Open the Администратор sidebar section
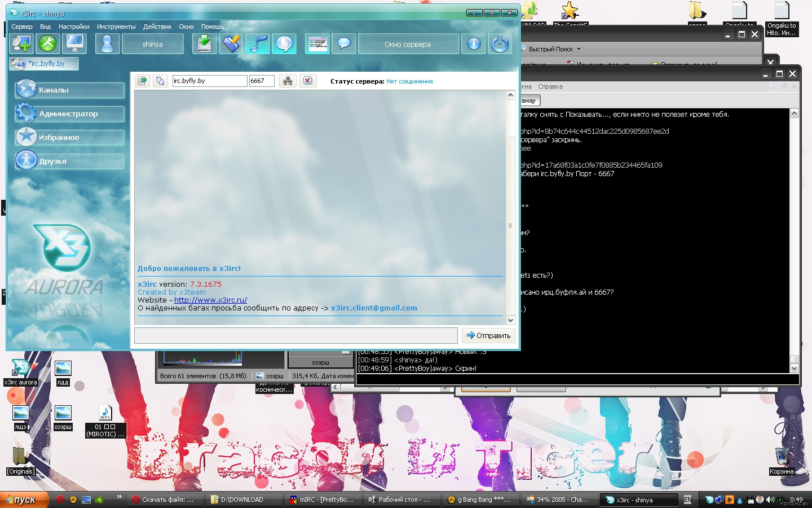The height and width of the screenshot is (508, 812). coord(69,113)
